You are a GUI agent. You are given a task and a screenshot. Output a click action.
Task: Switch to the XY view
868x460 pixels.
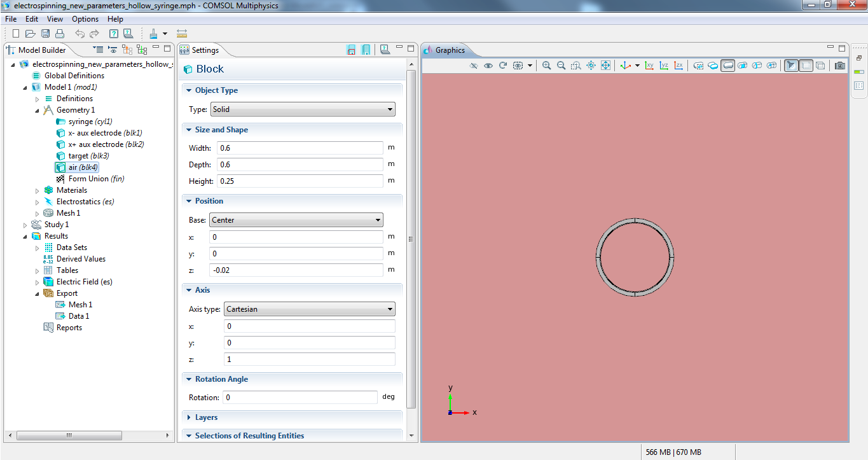649,66
